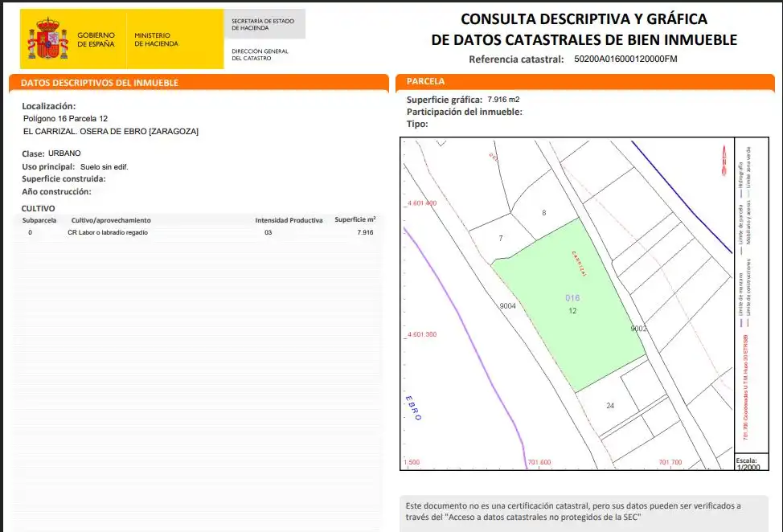
Task: Select the 'MINISTERIO DE HACIENDA' logo text
Action: (x=156, y=39)
